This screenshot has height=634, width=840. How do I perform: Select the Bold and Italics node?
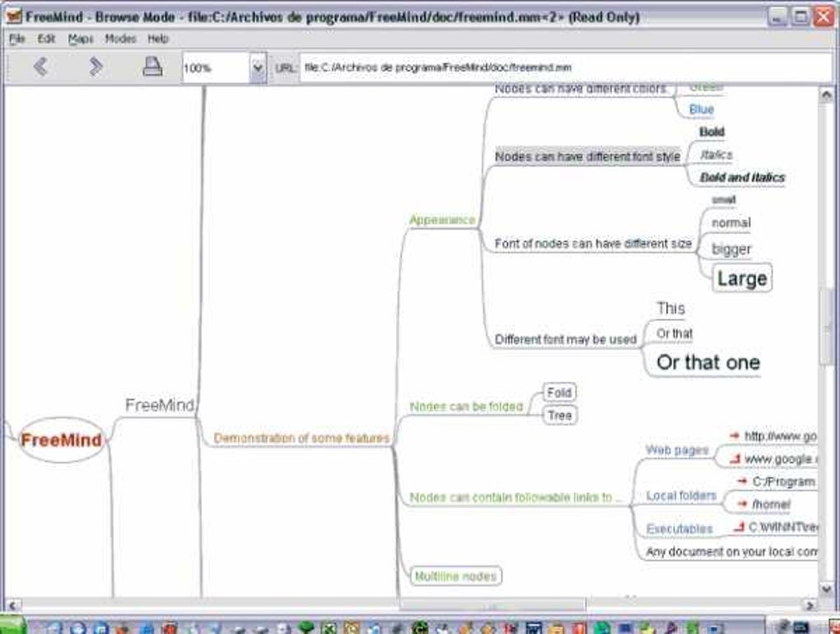(743, 177)
